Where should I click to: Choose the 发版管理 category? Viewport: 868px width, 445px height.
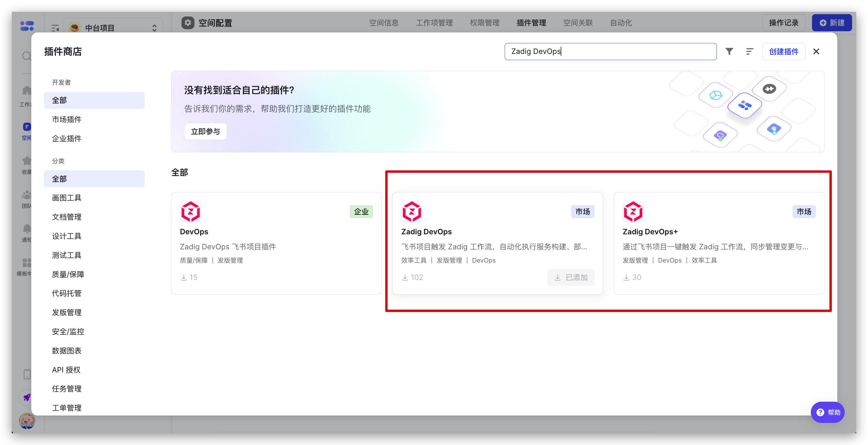click(x=67, y=312)
